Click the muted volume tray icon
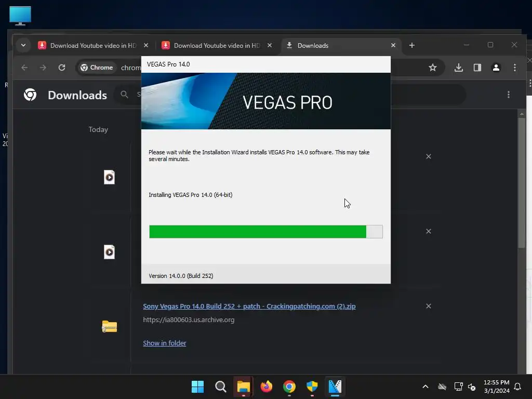The height and width of the screenshot is (399, 532). click(x=472, y=387)
